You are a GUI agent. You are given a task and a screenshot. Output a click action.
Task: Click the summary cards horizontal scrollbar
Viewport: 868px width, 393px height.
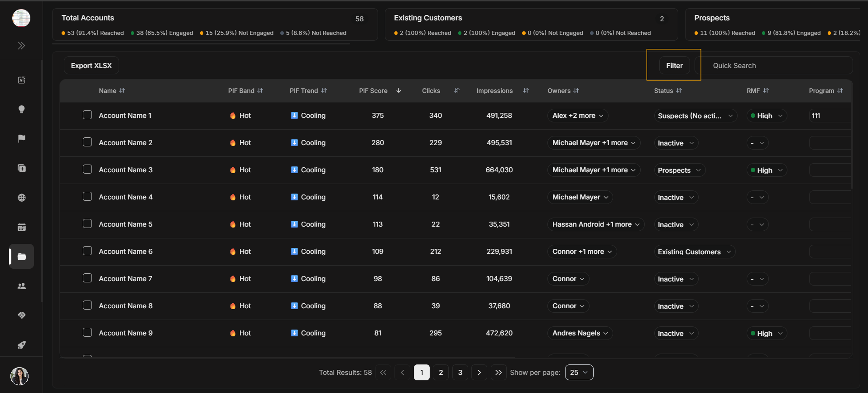[x=201, y=44]
